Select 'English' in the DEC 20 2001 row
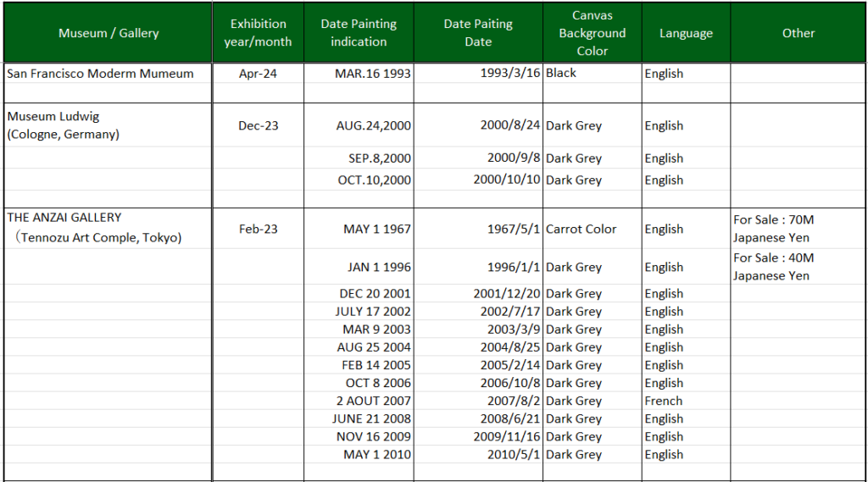The image size is (868, 482). (686, 293)
